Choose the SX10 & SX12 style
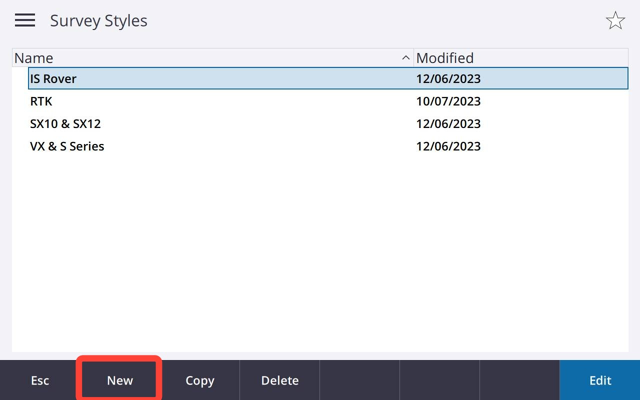640x400 pixels. pyautogui.click(x=328, y=123)
